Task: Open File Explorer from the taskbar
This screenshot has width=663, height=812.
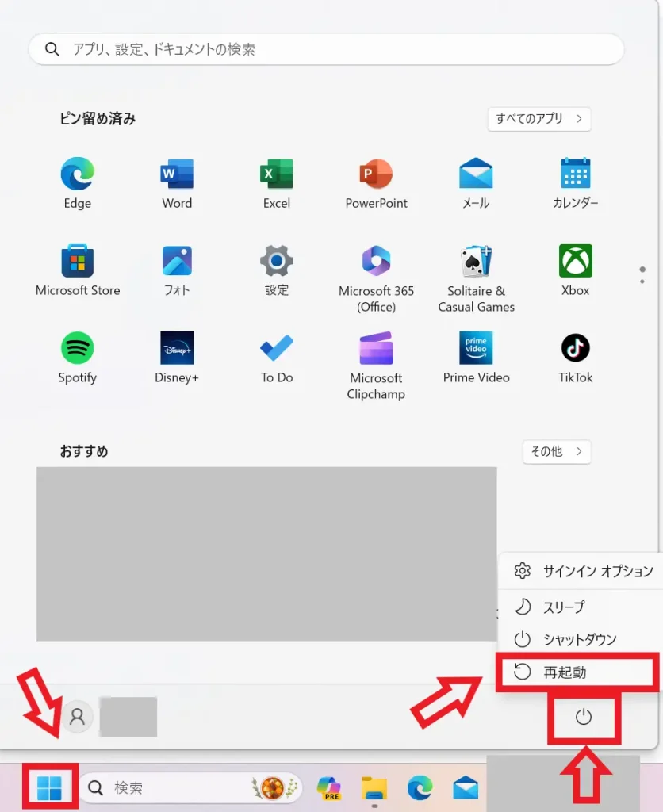Action: click(374, 788)
